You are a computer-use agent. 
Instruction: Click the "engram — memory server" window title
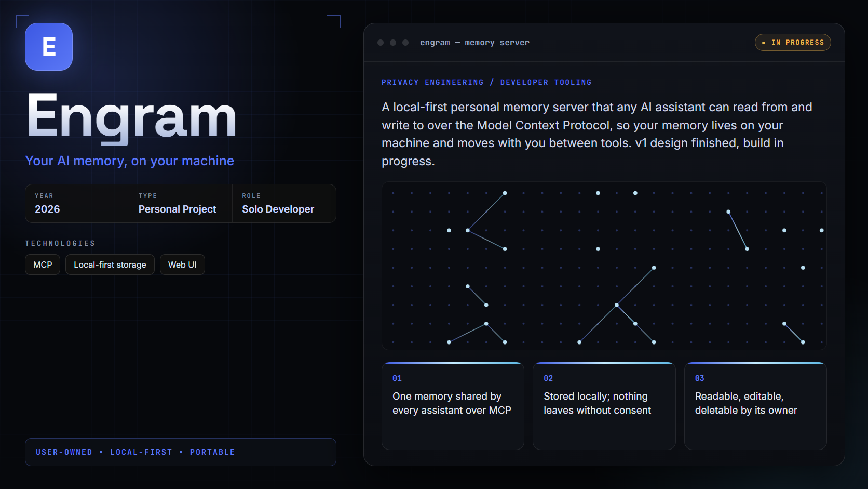point(474,43)
